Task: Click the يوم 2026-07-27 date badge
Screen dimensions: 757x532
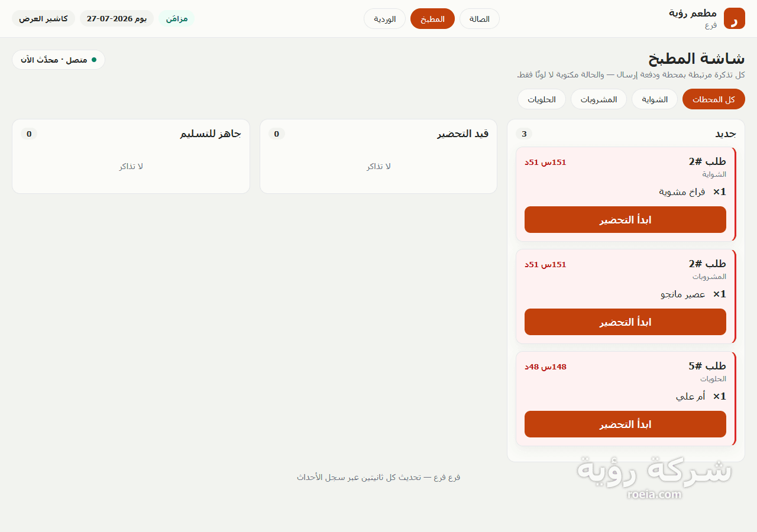Action: pos(117,18)
